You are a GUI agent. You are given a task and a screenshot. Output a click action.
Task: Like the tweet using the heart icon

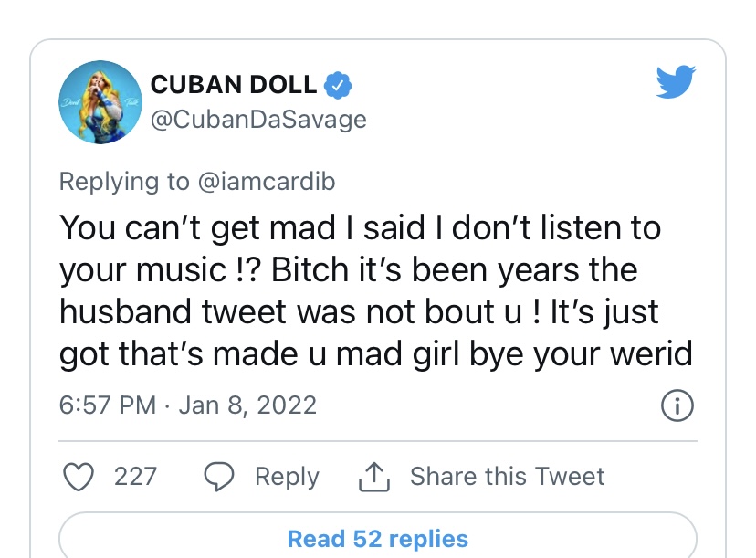tap(79, 477)
